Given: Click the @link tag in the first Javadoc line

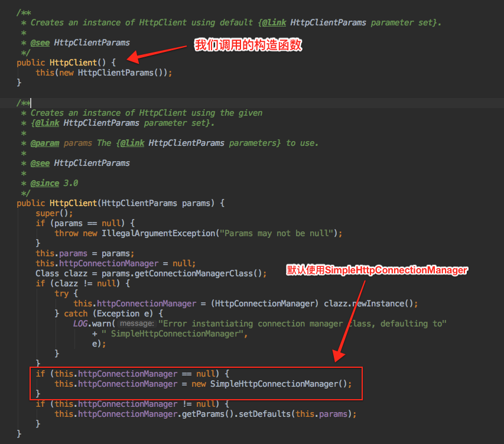Looking at the screenshot, I should pos(274,23).
